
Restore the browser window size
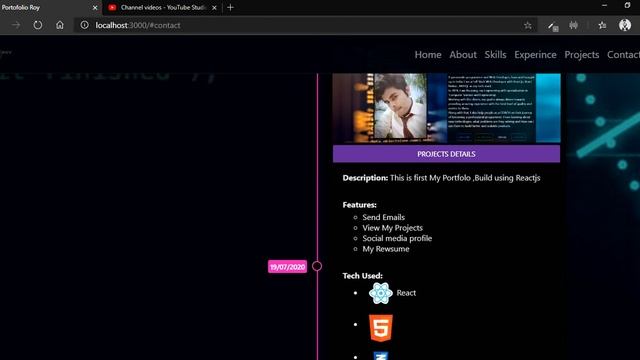click(x=627, y=5)
